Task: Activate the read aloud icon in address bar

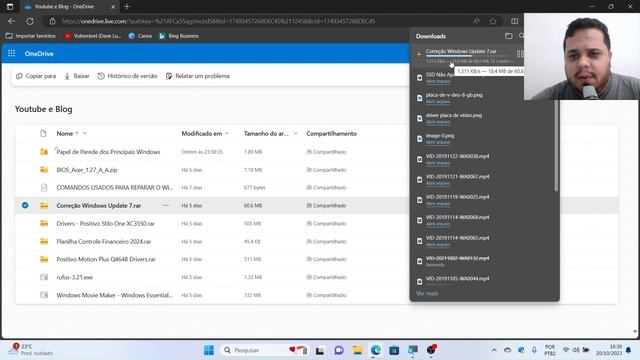Action: (476, 21)
